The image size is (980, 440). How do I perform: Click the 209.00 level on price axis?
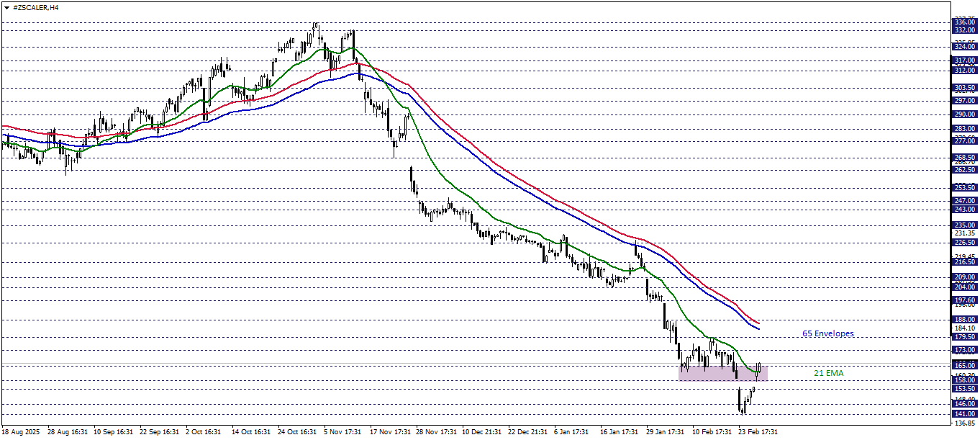(964, 277)
